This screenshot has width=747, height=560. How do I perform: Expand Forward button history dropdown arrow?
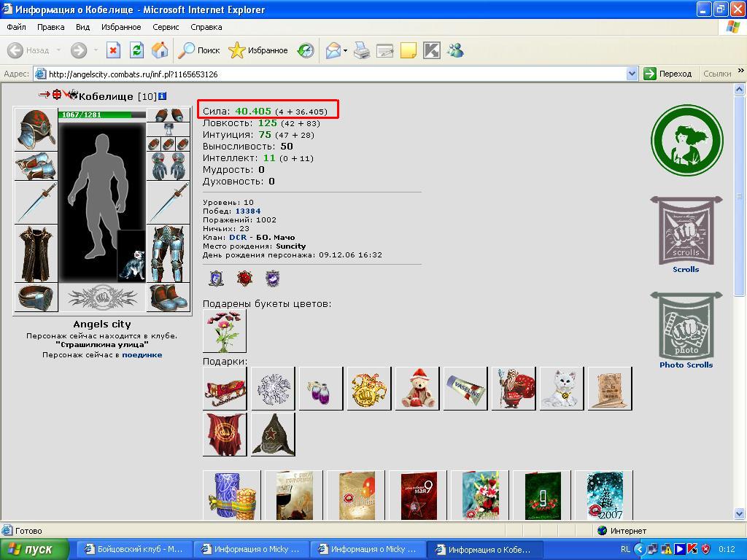[96, 50]
